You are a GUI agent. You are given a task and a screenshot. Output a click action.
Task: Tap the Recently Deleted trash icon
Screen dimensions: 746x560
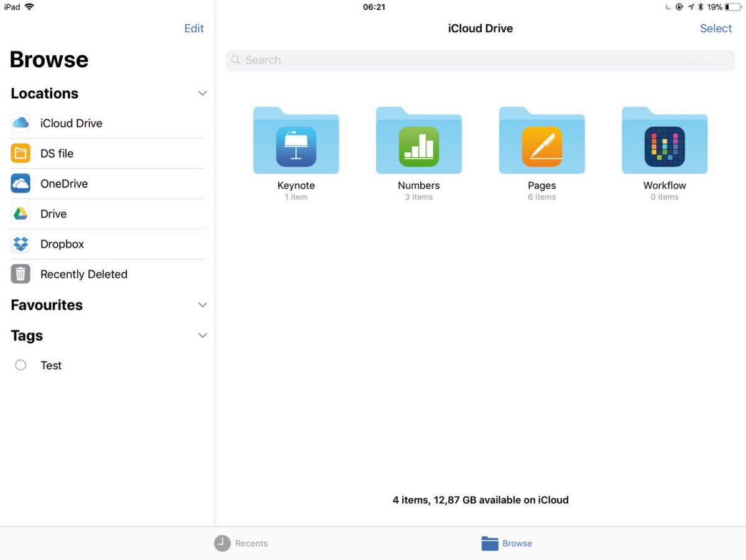[21, 274]
